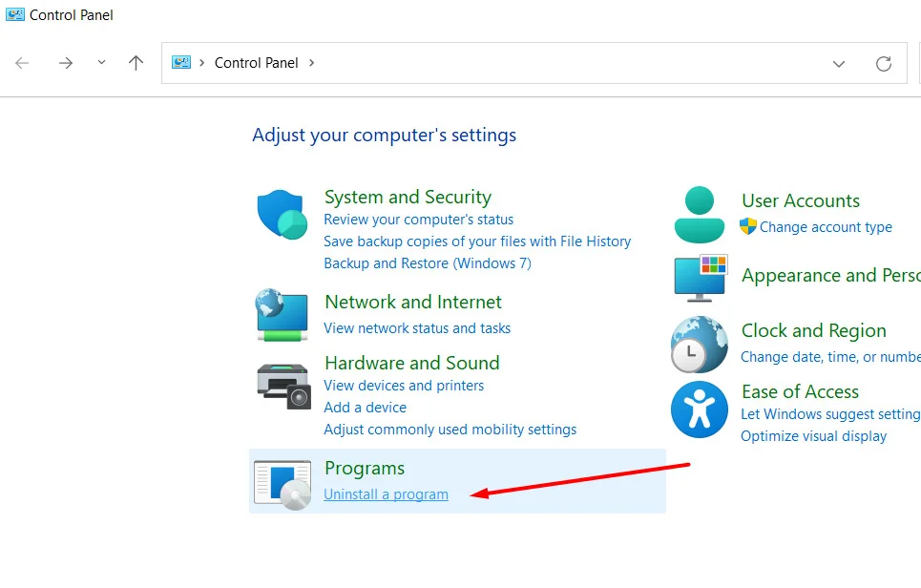
Task: Open User Accounts heading
Action: [801, 200]
